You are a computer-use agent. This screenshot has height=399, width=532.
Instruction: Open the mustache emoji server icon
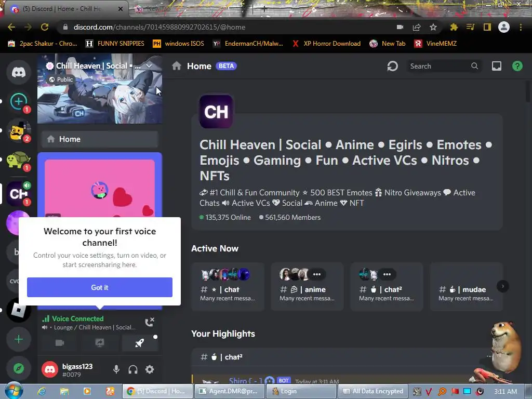[x=19, y=130]
